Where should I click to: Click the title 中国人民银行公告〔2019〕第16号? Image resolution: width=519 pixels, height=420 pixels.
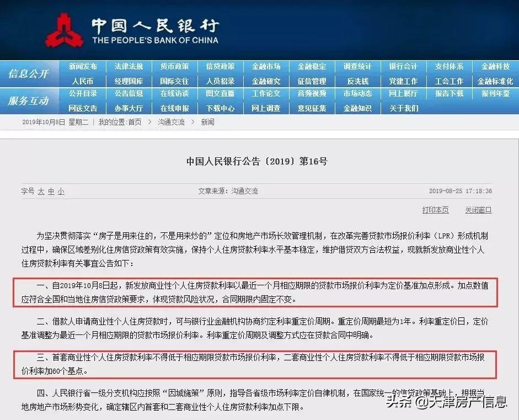tap(257, 161)
